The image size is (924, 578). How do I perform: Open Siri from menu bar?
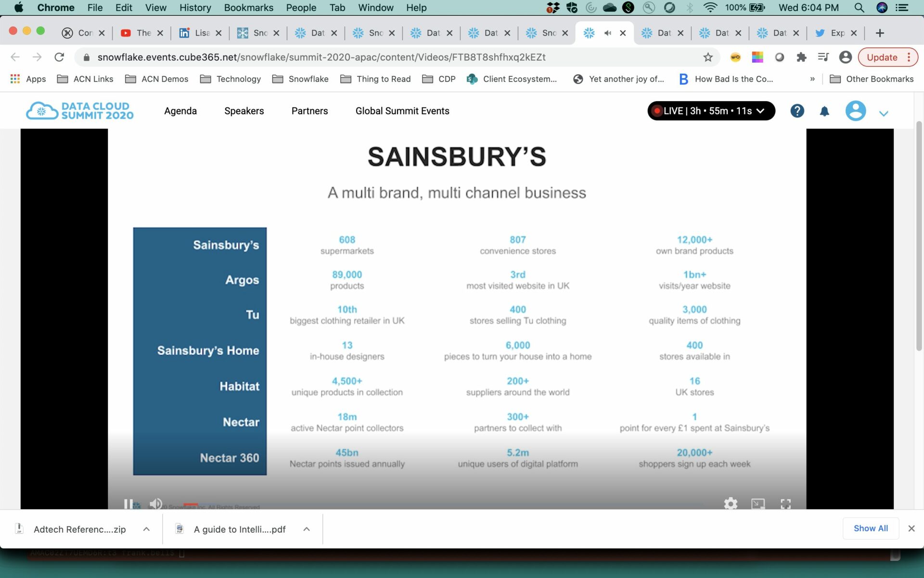882,8
